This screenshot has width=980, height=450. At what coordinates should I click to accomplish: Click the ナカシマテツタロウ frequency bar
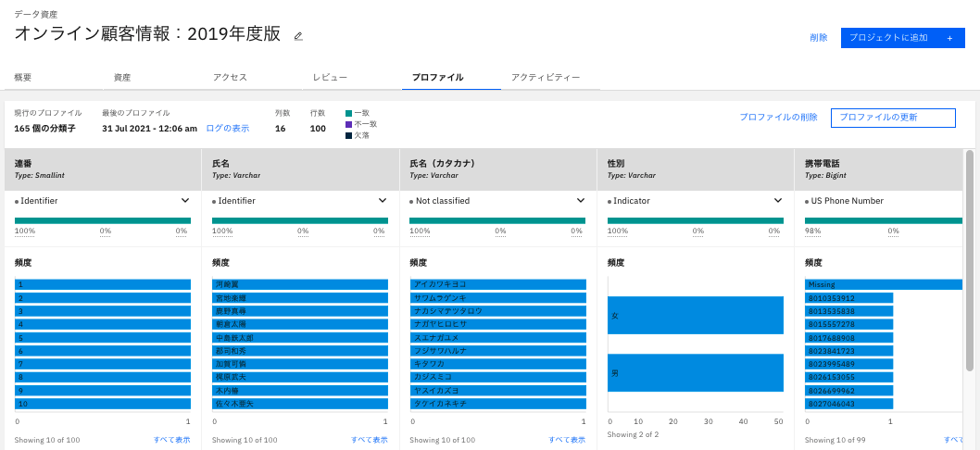(x=498, y=311)
